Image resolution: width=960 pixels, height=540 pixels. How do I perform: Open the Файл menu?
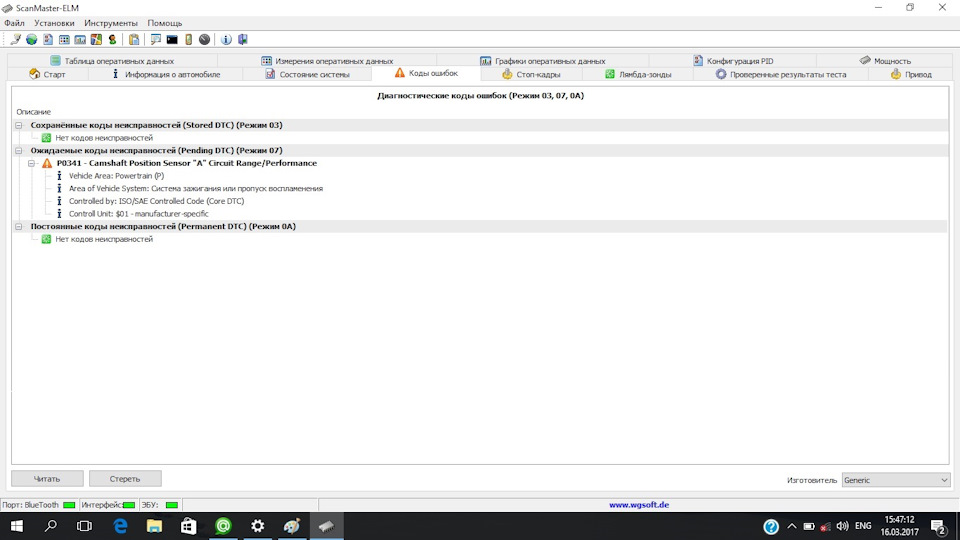pos(14,23)
